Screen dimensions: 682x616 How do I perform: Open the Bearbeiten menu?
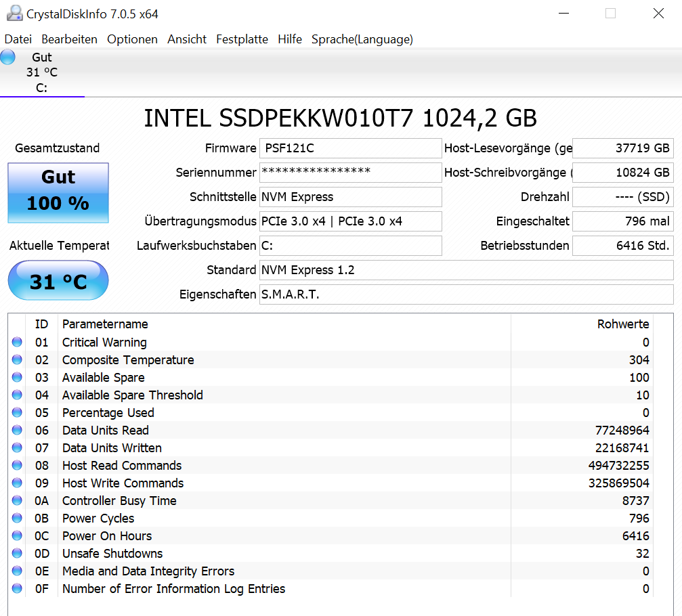pos(69,39)
